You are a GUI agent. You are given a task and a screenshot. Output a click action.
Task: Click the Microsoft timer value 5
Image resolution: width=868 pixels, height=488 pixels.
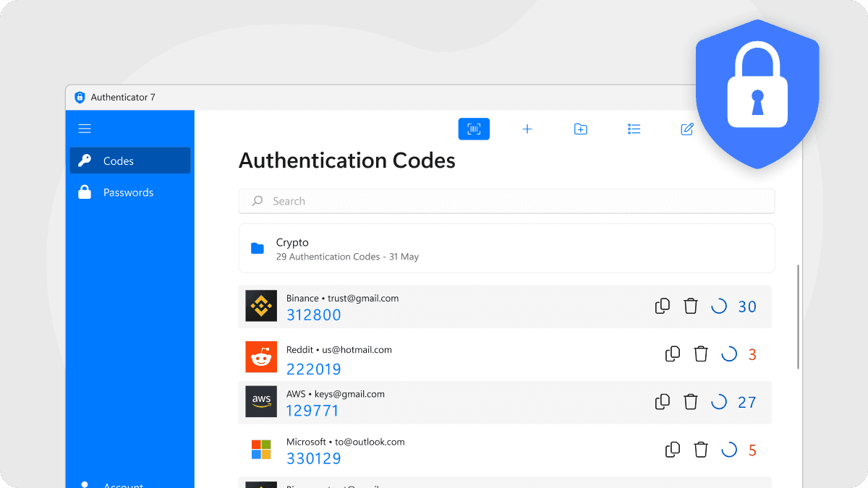752,451
